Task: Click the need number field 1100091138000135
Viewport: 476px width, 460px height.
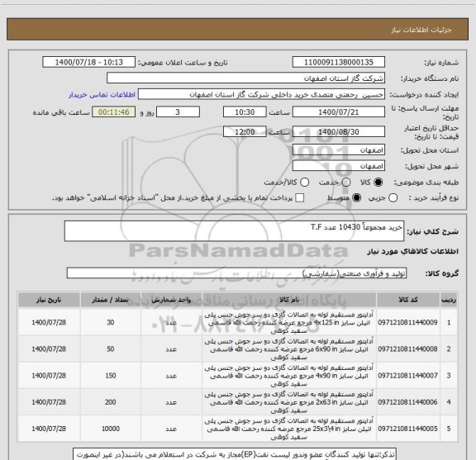Action: (x=339, y=62)
